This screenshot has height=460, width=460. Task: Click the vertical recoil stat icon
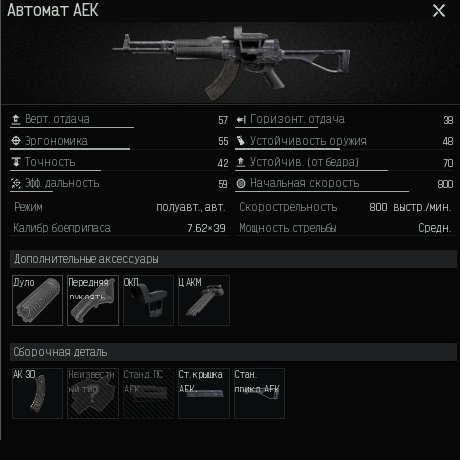coord(16,119)
